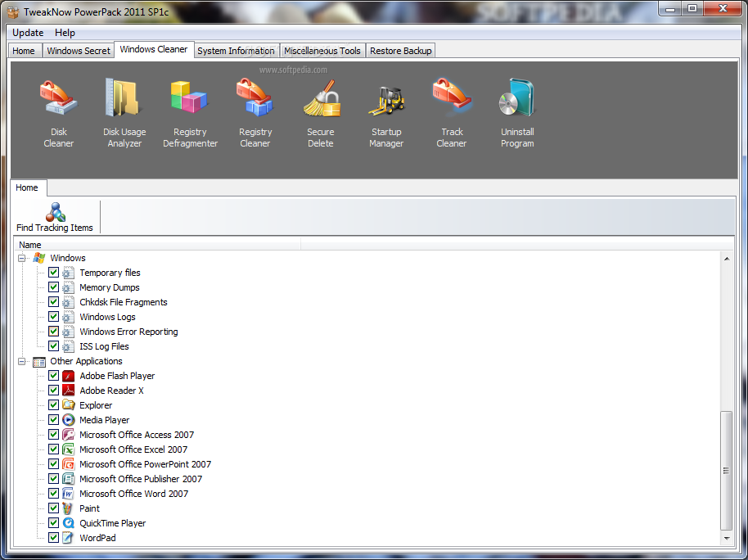
Task: Launch Disk Usage Analyzer
Action: (x=124, y=113)
